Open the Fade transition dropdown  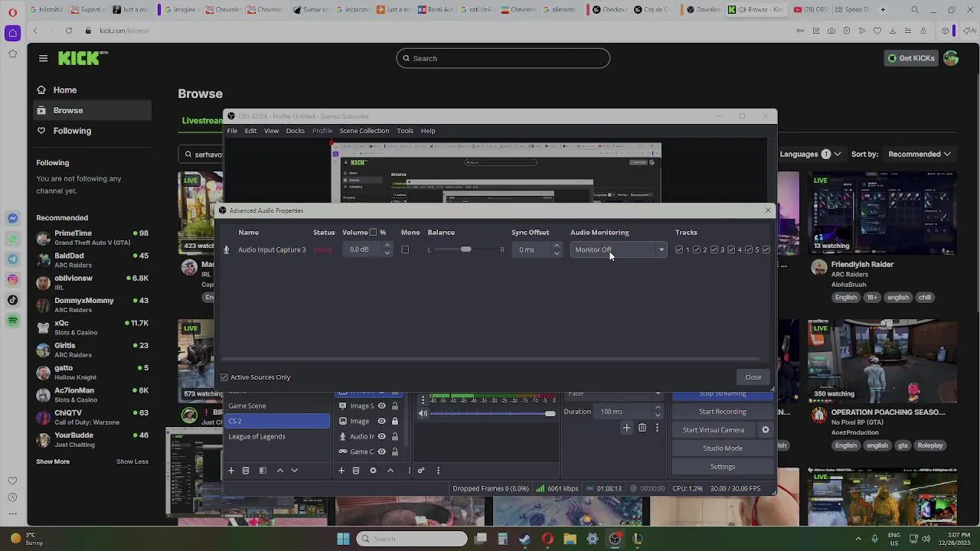[x=613, y=394]
